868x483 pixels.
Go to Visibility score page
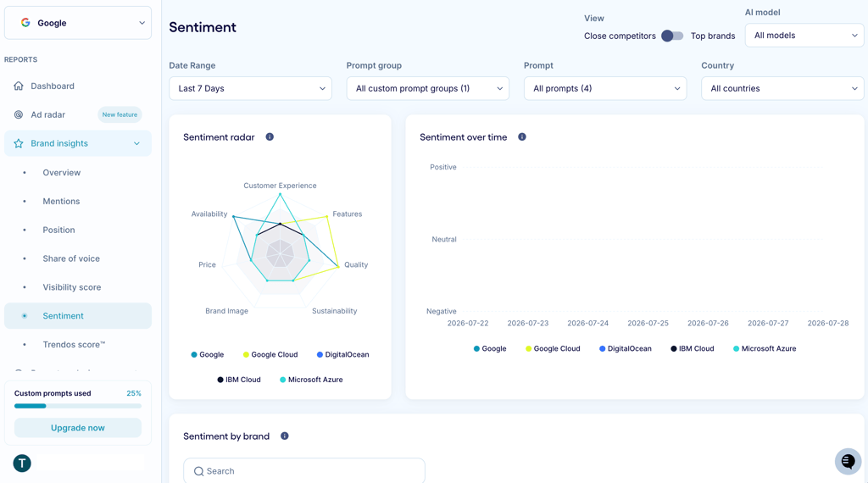coord(71,287)
